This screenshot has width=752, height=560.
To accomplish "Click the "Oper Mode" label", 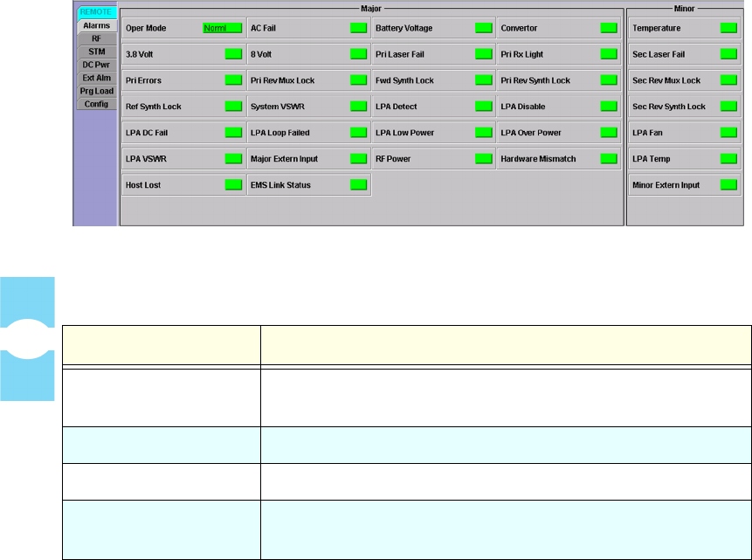I will [146, 28].
